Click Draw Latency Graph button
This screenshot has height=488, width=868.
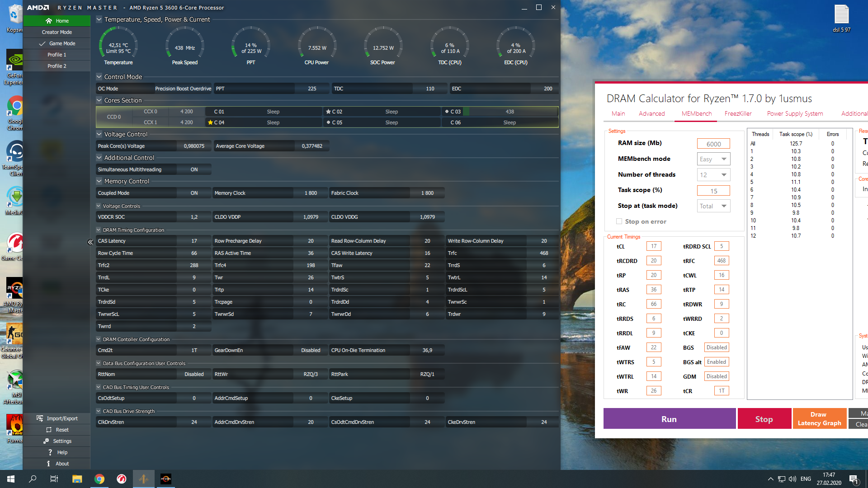[x=819, y=419]
